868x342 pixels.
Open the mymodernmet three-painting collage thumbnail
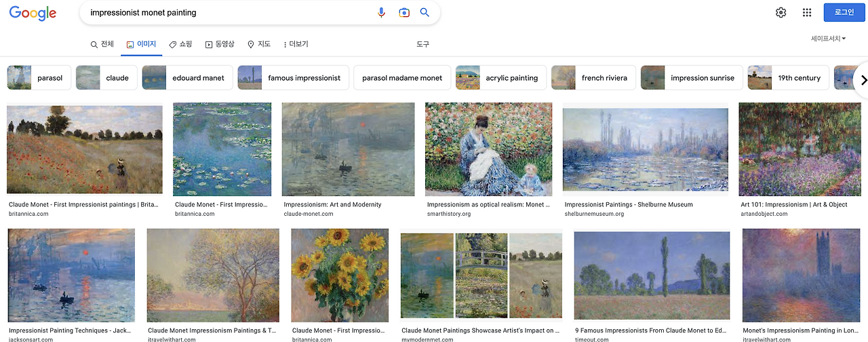pos(481,275)
